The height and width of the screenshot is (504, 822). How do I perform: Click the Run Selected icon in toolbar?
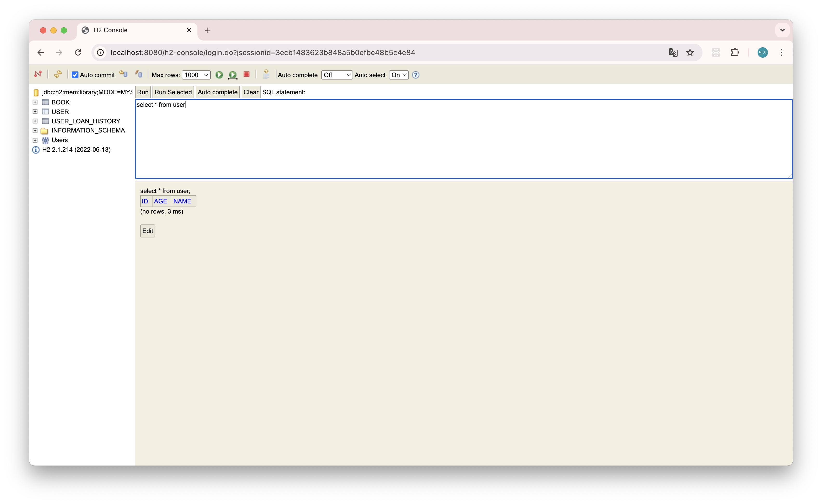click(x=233, y=75)
